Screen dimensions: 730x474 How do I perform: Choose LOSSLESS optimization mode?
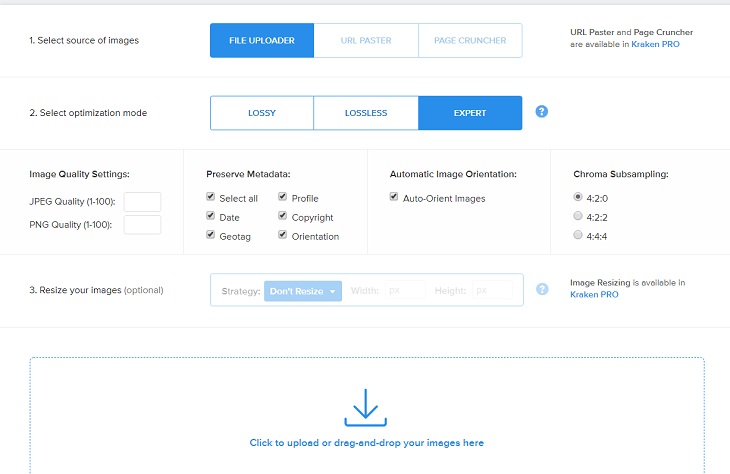[x=365, y=113]
